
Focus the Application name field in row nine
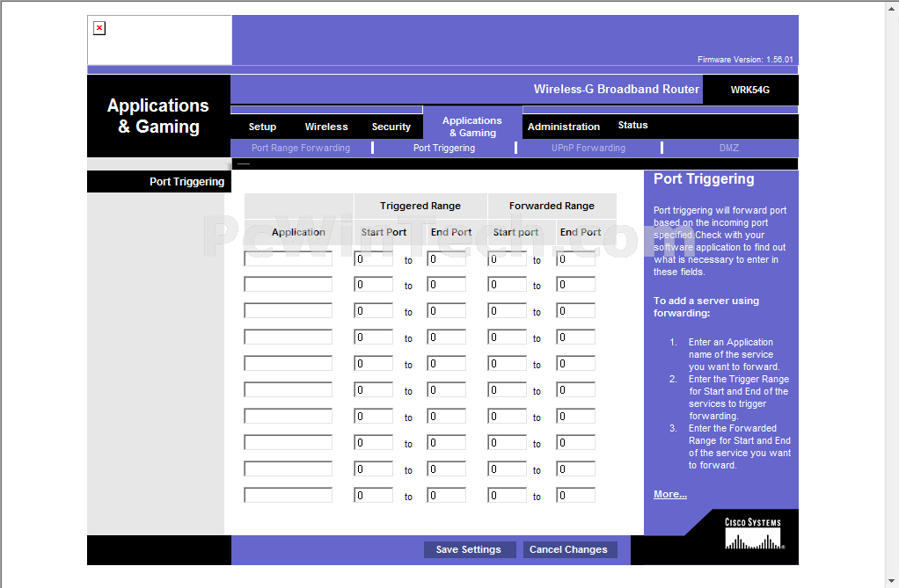(288, 469)
